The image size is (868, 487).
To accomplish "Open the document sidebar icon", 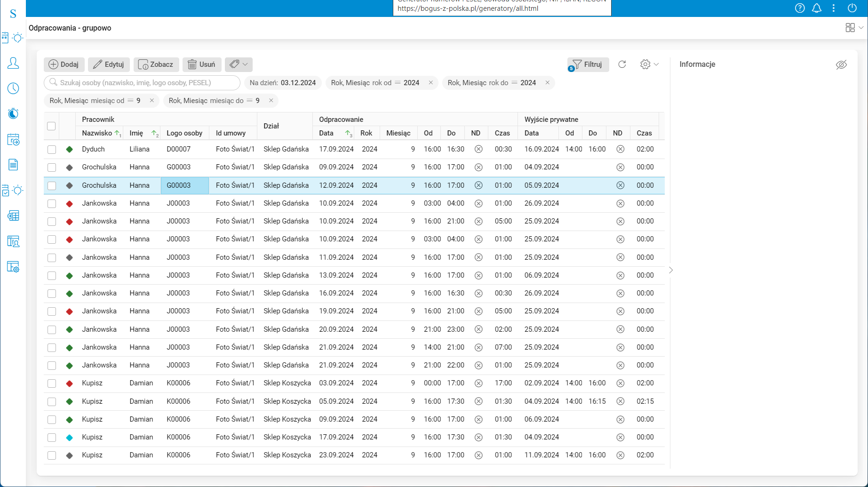I will 13,165.
